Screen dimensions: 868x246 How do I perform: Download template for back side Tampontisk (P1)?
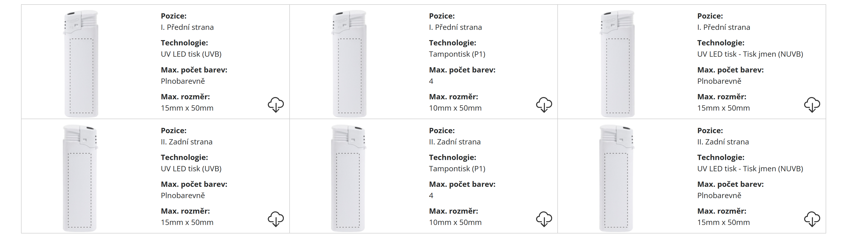(544, 219)
